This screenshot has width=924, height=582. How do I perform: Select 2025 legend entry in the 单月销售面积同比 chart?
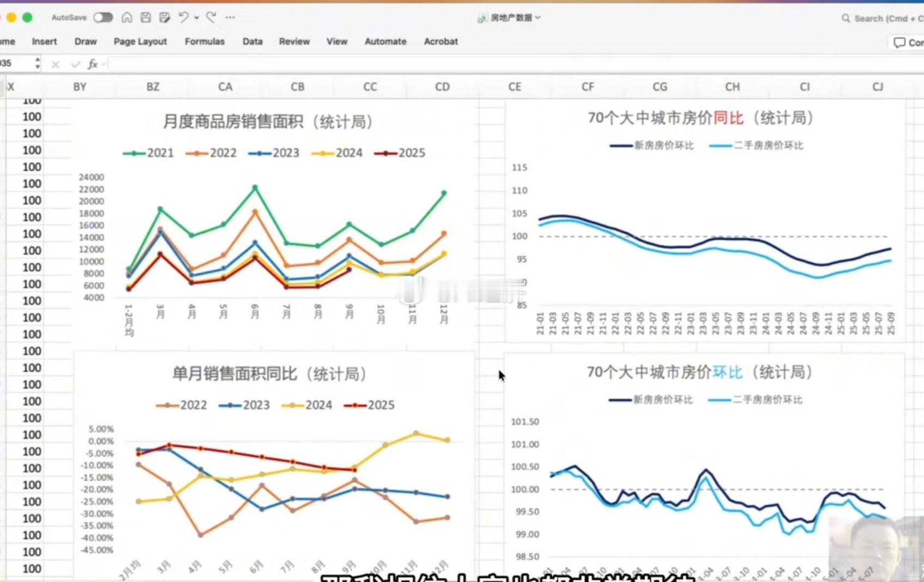(369, 405)
